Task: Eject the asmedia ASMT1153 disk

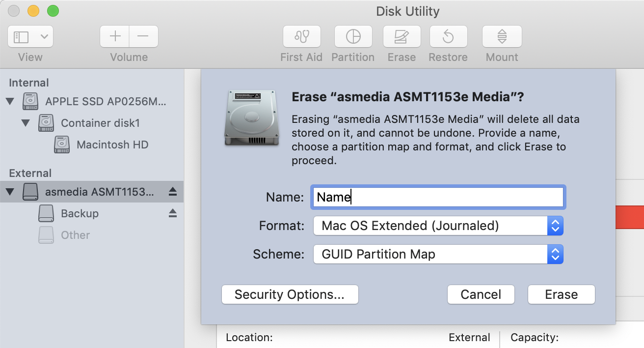Action: click(172, 192)
